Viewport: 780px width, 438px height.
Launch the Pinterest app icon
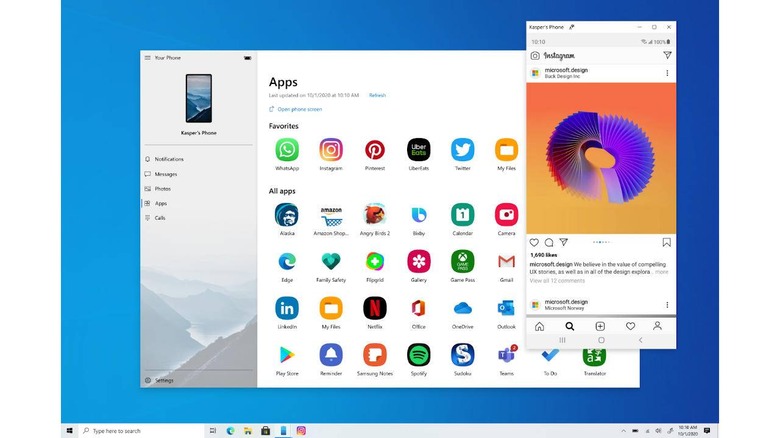[x=375, y=150]
